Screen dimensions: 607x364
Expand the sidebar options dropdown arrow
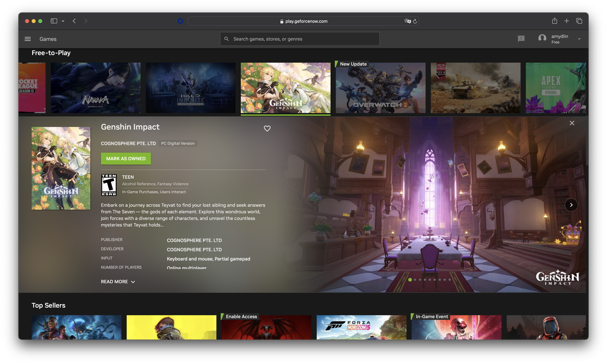tap(63, 21)
